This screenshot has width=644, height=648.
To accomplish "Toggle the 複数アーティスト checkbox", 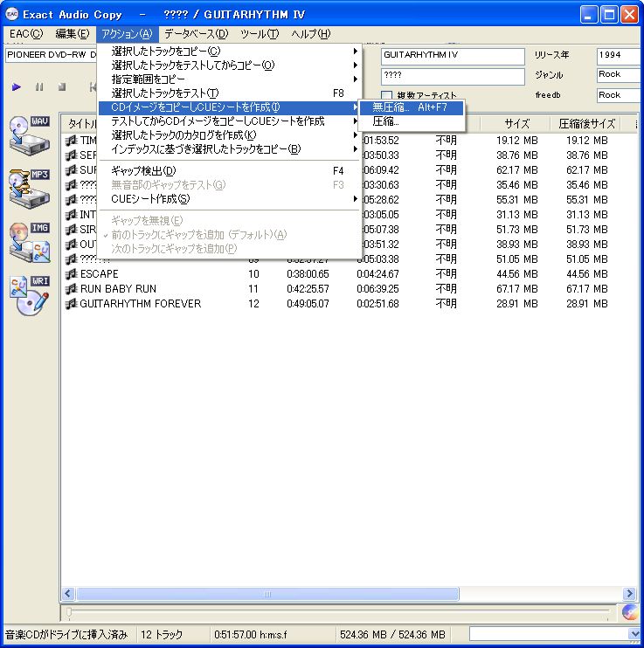I will [x=386, y=95].
